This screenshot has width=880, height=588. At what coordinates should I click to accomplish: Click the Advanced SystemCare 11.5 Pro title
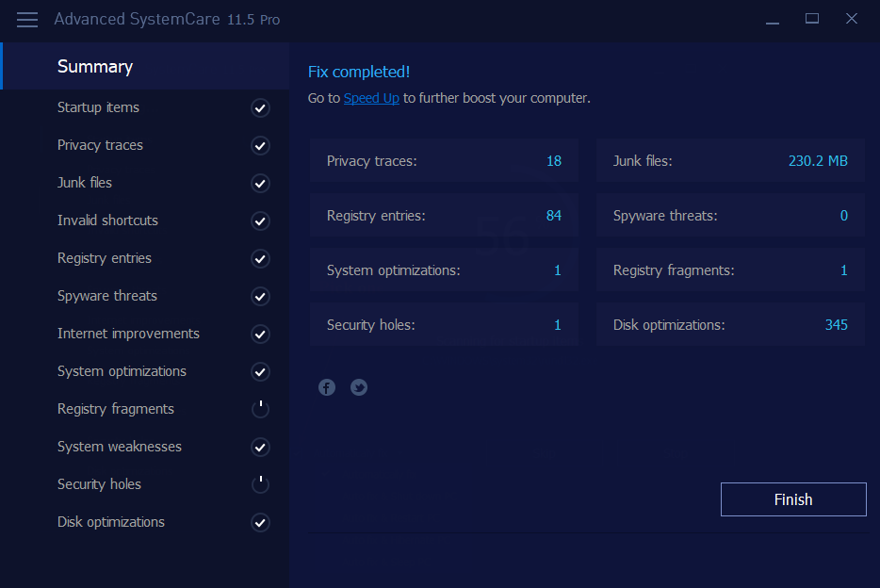click(x=167, y=19)
